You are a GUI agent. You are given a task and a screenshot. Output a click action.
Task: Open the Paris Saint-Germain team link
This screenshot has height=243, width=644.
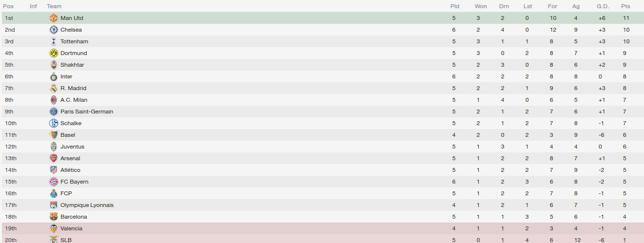tap(87, 112)
